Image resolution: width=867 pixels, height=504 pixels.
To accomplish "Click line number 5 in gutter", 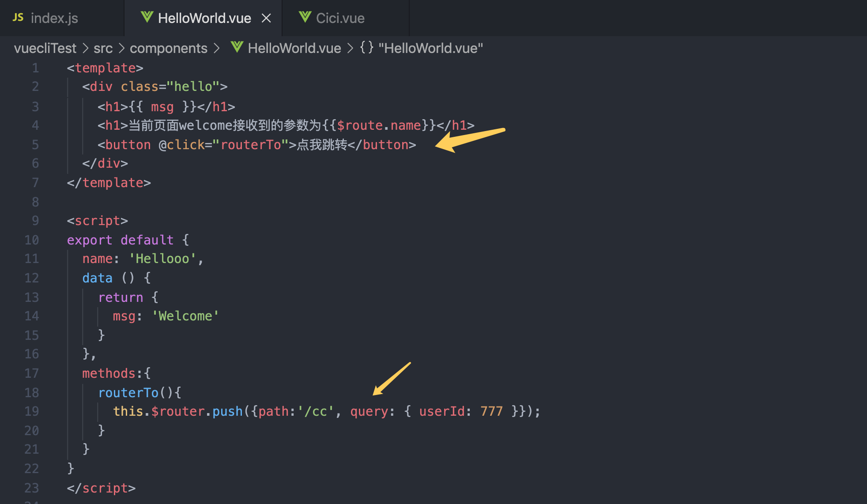I will point(35,145).
